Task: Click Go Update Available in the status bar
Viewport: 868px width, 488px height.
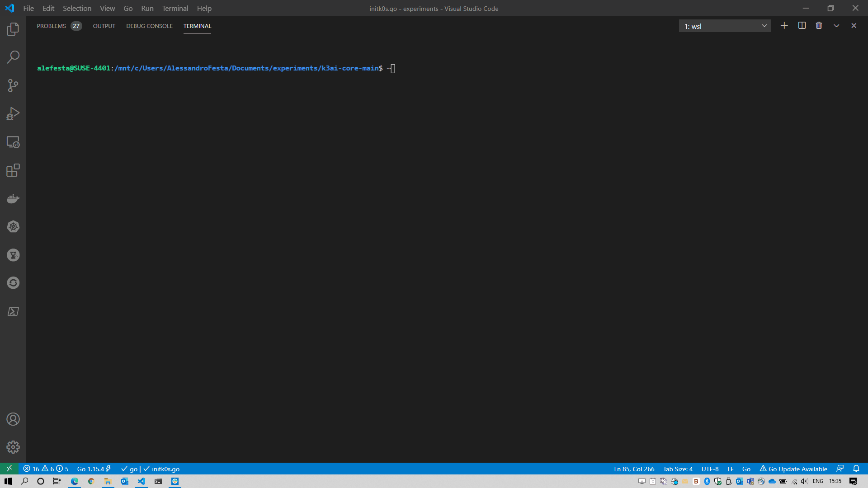Action: pyautogui.click(x=793, y=469)
